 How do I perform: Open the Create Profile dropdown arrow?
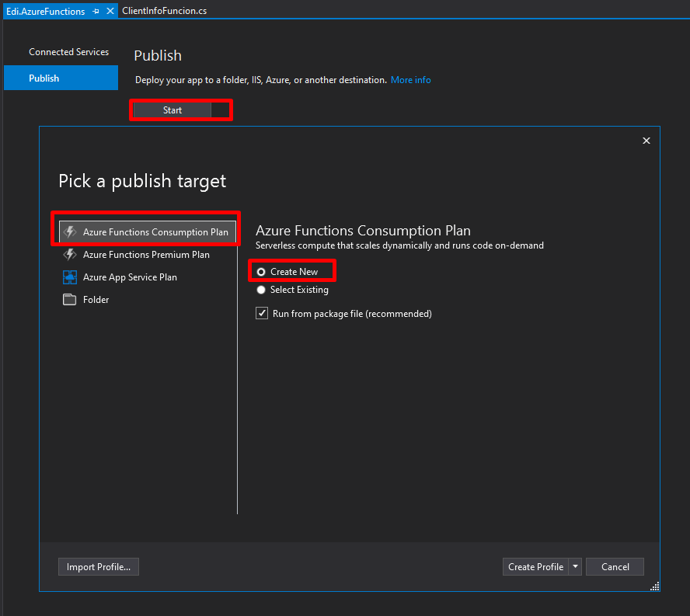pos(575,567)
